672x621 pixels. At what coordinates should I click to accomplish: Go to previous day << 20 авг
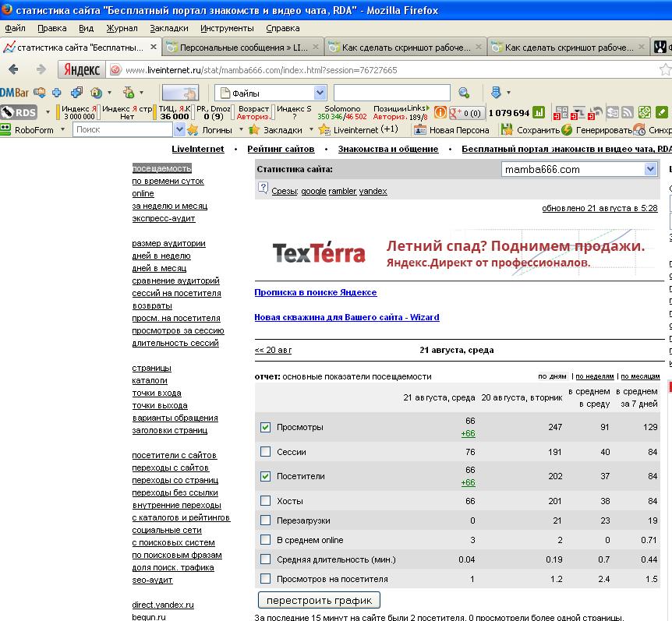[273, 350]
